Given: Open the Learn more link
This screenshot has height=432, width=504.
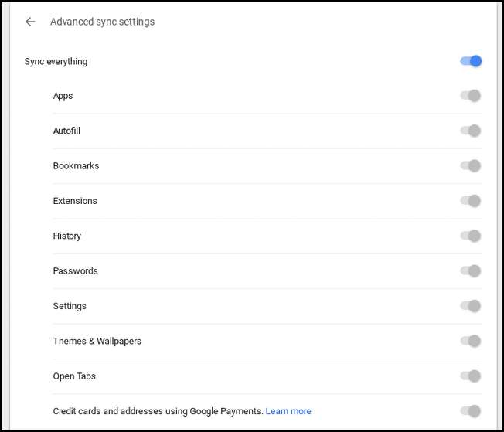Looking at the screenshot, I should [288, 411].
